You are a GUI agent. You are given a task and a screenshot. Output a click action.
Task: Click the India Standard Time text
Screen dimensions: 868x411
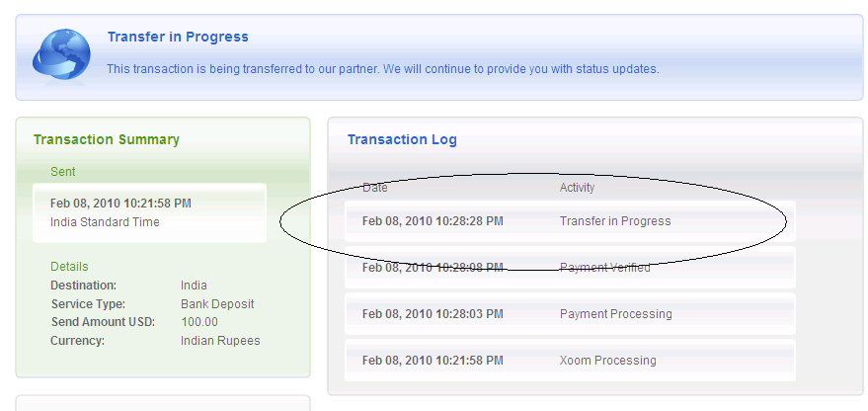tap(105, 222)
